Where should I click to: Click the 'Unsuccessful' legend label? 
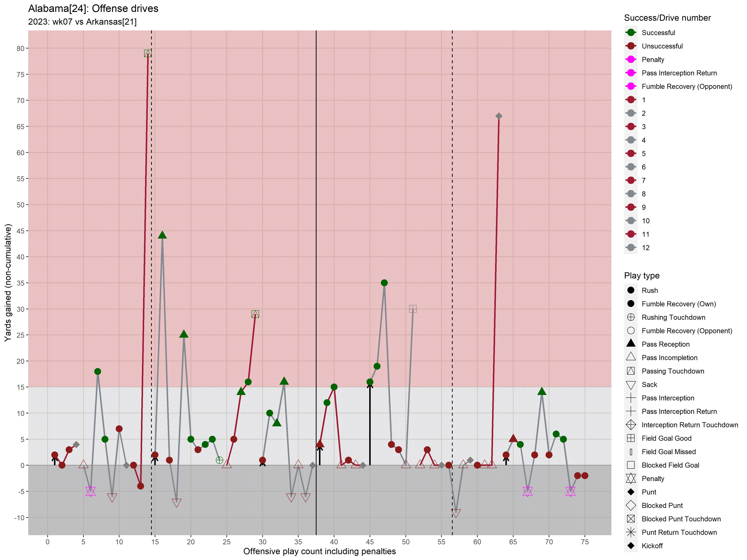click(662, 46)
